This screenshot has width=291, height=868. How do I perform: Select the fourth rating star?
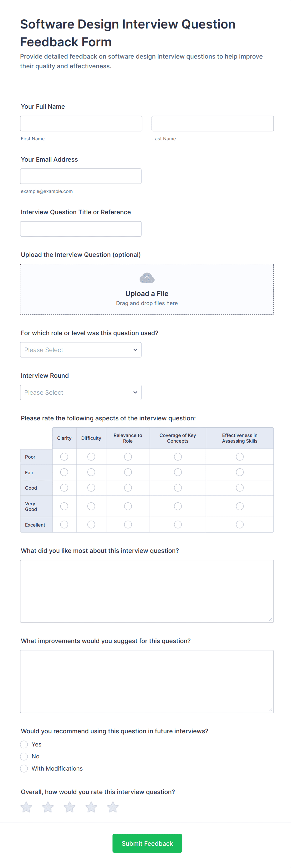(x=91, y=807)
